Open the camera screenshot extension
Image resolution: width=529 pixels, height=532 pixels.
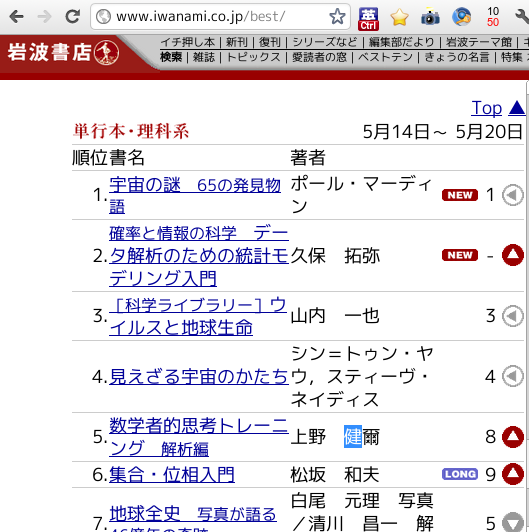[430, 16]
